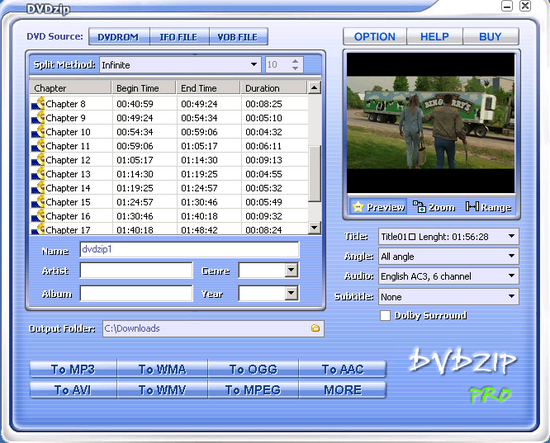Activate the Range selection tool

click(488, 207)
